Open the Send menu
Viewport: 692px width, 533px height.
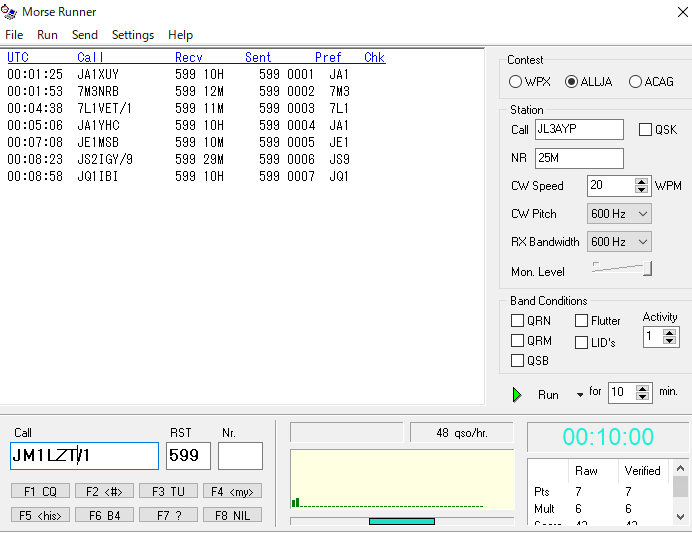(85, 35)
